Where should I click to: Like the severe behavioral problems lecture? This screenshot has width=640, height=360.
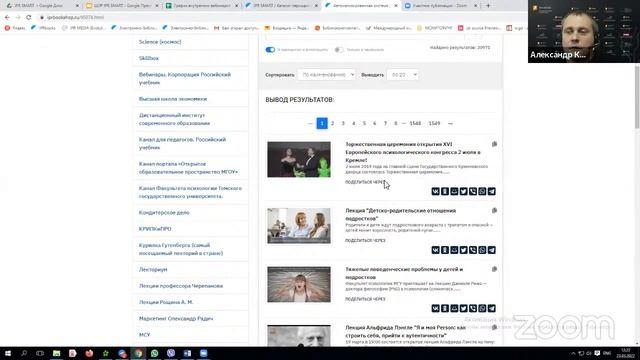pyautogui.click(x=494, y=269)
